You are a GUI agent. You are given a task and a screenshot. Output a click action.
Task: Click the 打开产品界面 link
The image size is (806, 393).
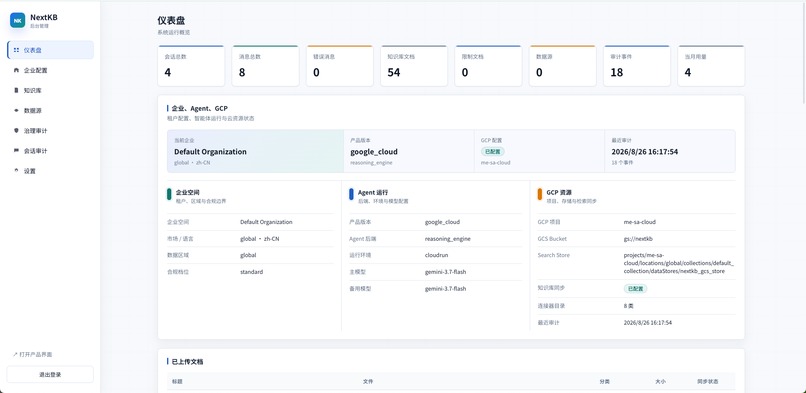pos(32,354)
